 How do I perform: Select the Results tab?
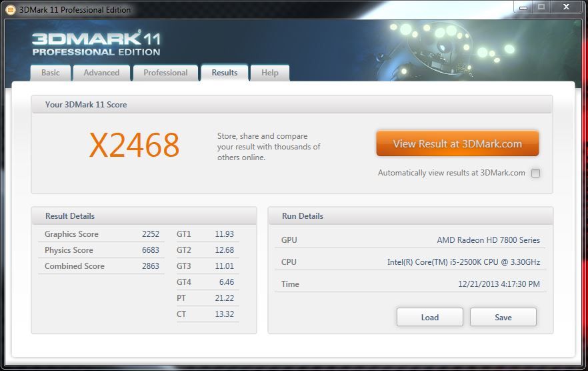pyautogui.click(x=224, y=73)
